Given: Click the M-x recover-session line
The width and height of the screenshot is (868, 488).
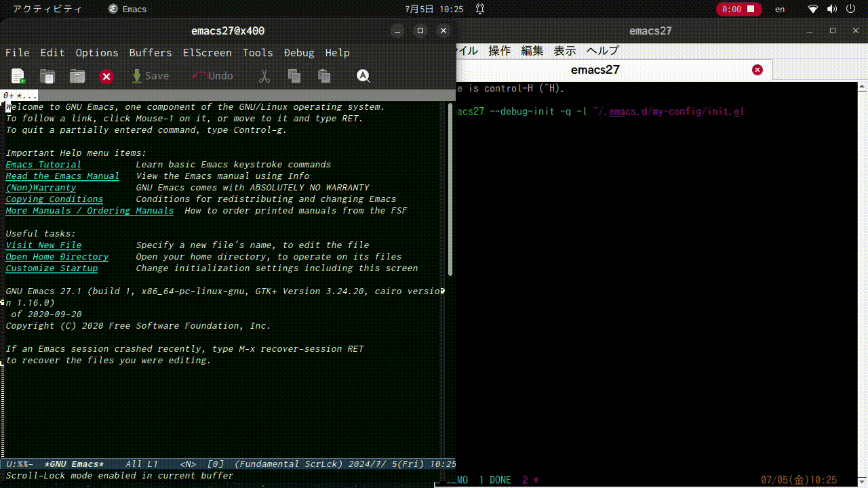Looking at the screenshot, I should pyautogui.click(x=184, y=349).
